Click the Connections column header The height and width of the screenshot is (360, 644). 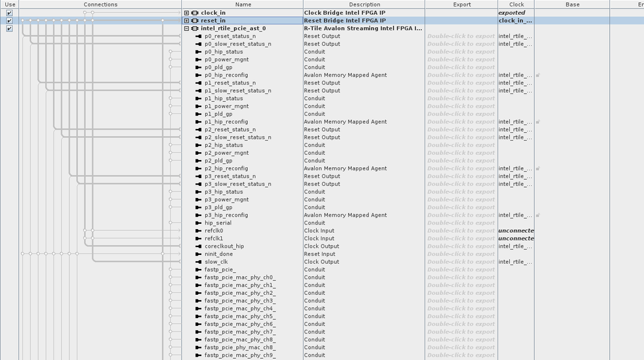click(x=100, y=5)
